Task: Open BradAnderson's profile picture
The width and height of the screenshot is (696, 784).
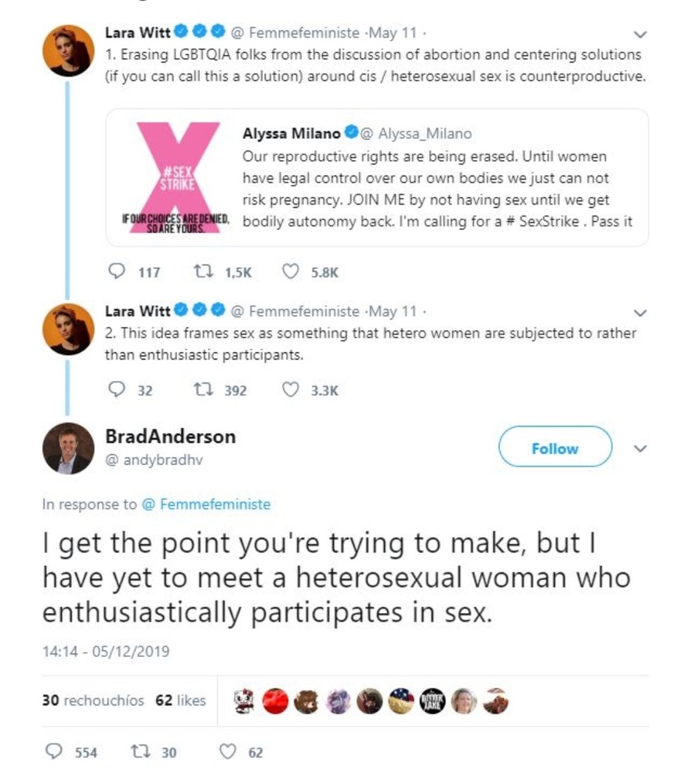Action: [68, 450]
